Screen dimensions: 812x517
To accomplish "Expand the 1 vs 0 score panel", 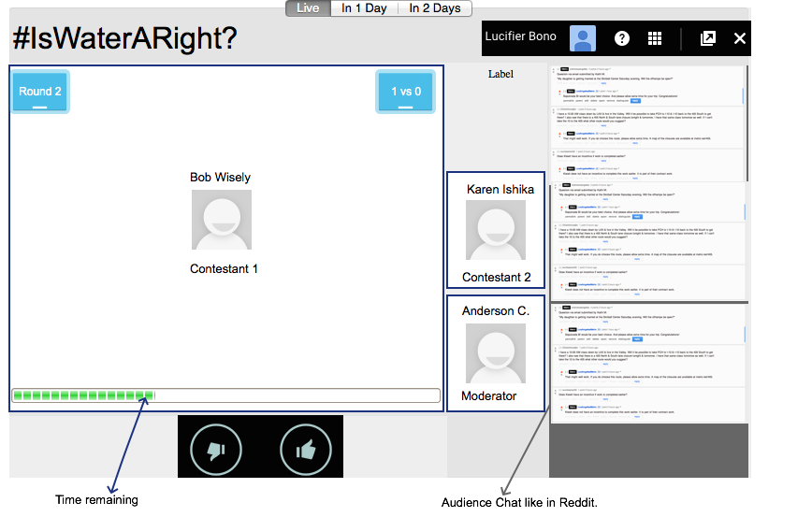I will (405, 93).
